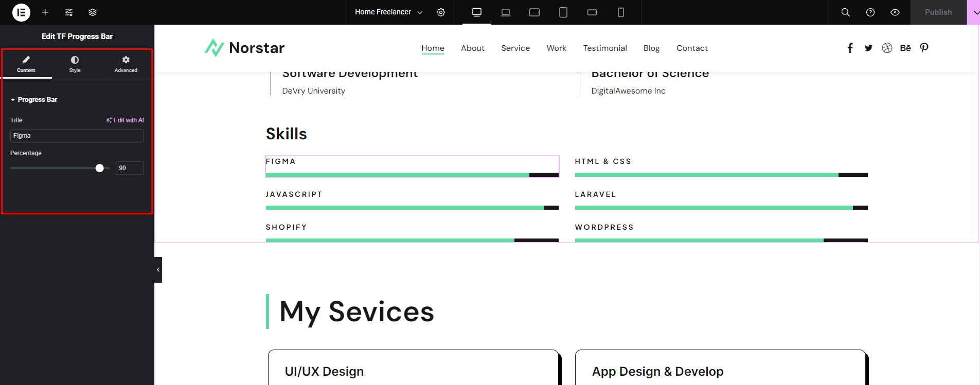Click the Twitter social icon
Screen dimensions: 980x385
tap(868, 48)
